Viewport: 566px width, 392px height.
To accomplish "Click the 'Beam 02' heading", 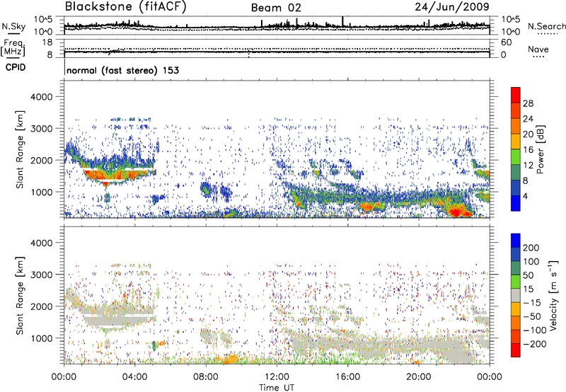I will coord(276,8).
